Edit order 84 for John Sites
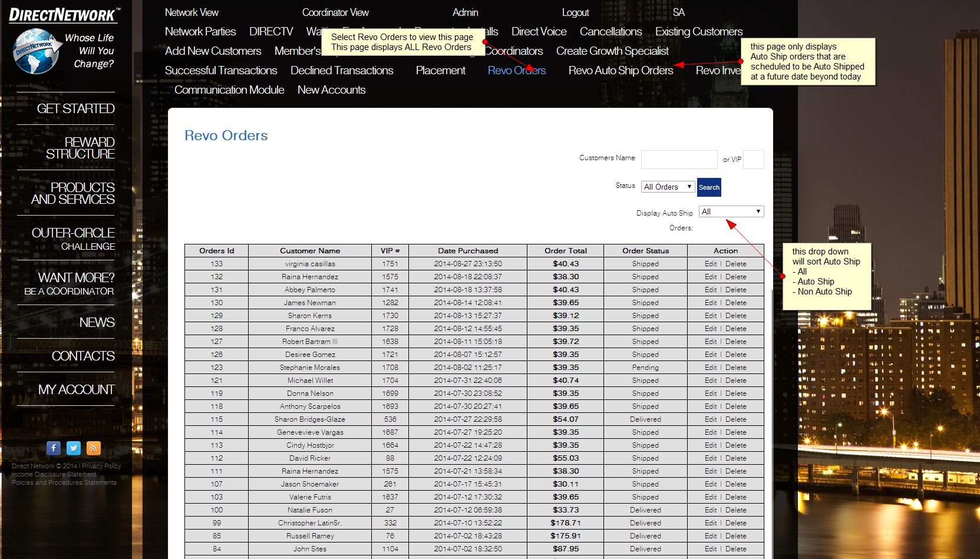This screenshot has width=980, height=559. coord(711,549)
